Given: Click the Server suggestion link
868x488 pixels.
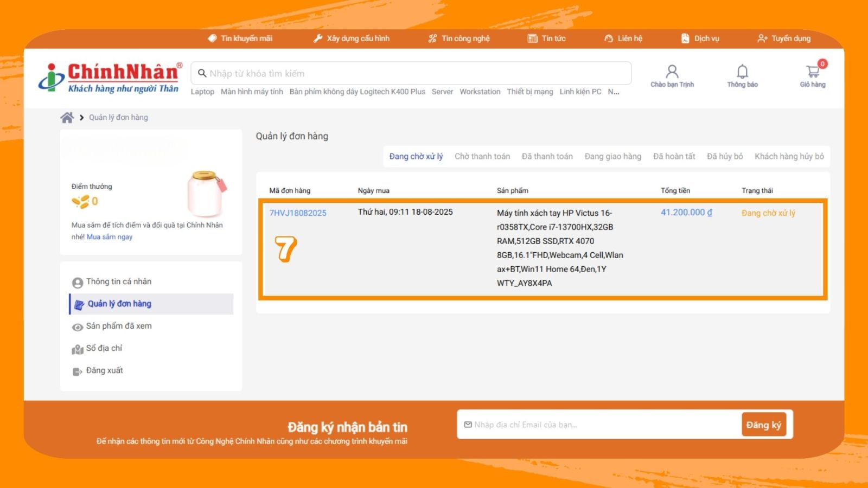Looking at the screenshot, I should pos(442,92).
